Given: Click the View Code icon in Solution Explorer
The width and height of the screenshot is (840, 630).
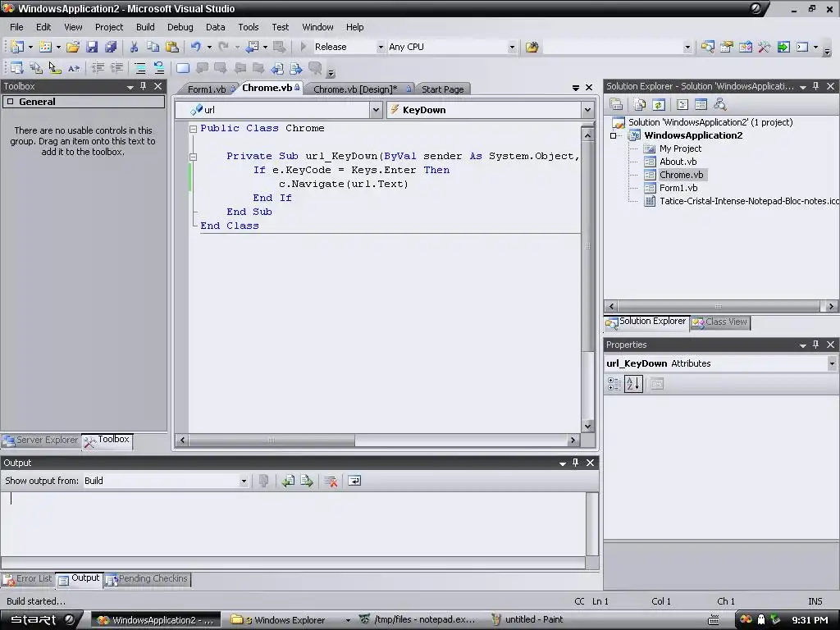Looking at the screenshot, I should point(682,104).
